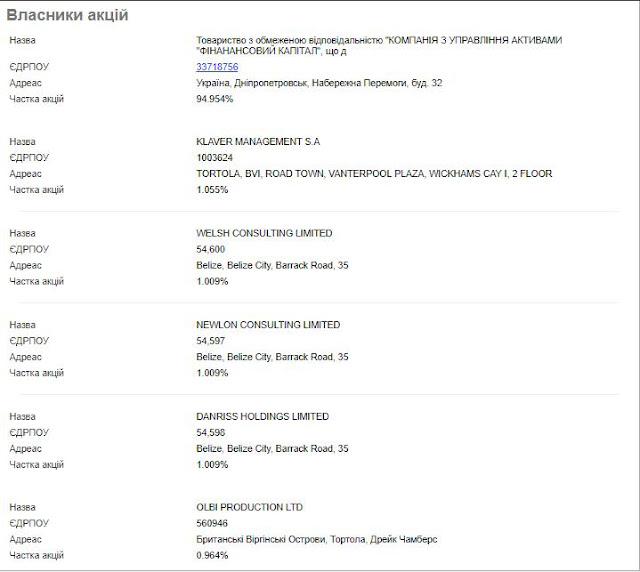This screenshot has width=640, height=572.
Task: Select 'WELSH CONSULTING LIMITED' name
Action: point(264,233)
